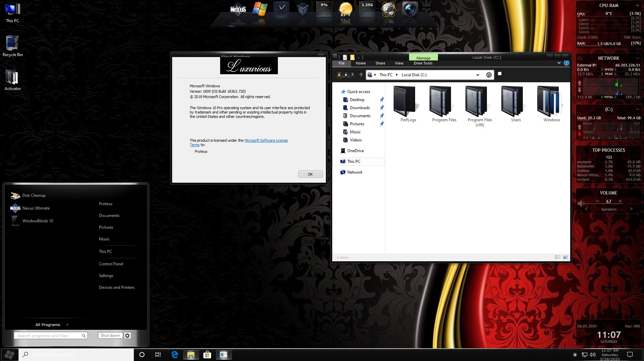Open Explorer help question mark
The height and width of the screenshot is (361, 644).
point(566,63)
